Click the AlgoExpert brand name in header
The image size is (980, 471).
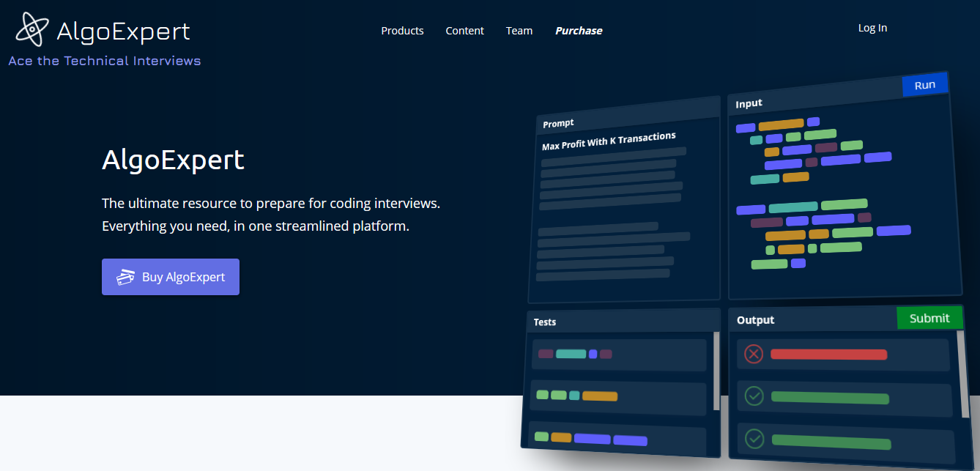point(123,31)
